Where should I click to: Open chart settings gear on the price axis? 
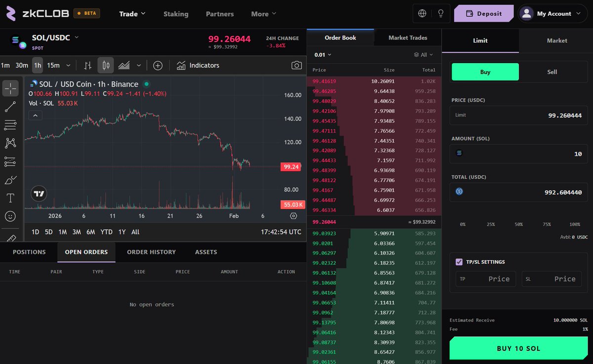294,216
